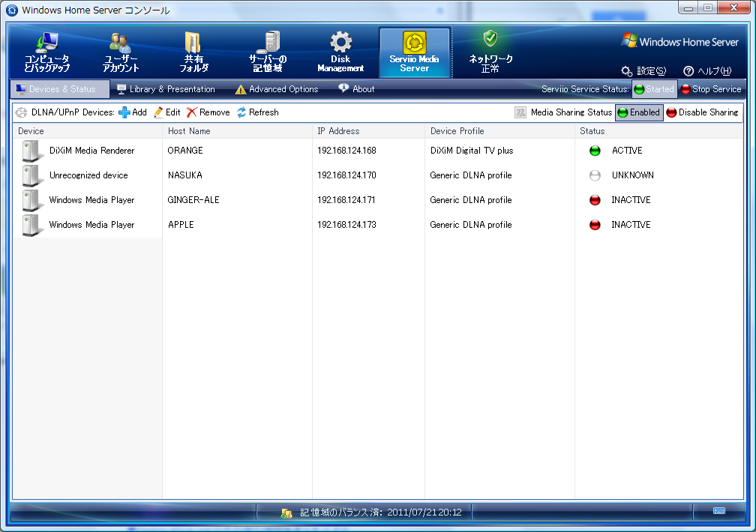Click Disable Sharing toggle
756x532 pixels.
click(702, 112)
